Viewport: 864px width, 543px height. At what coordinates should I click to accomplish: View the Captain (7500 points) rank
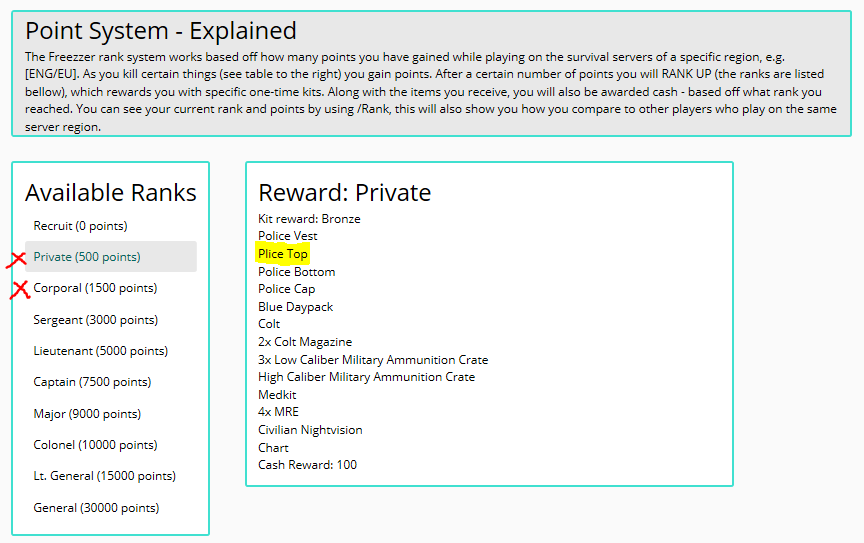click(x=92, y=382)
